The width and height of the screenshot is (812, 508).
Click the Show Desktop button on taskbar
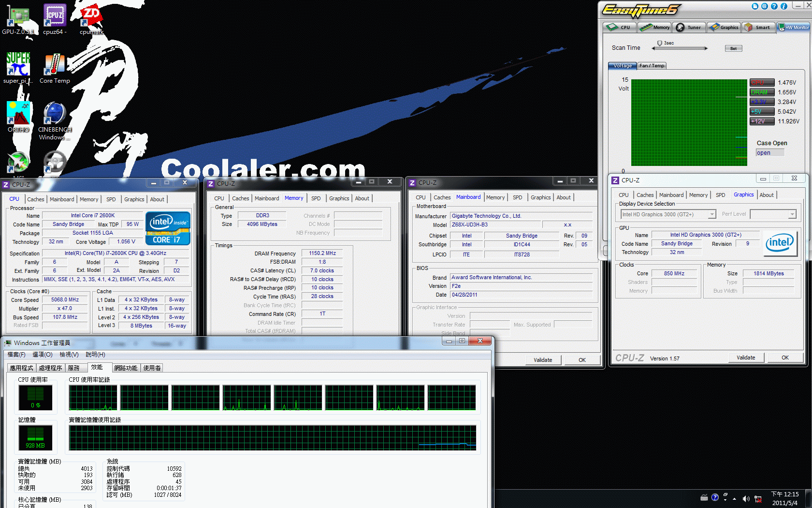pyautogui.click(x=809, y=499)
